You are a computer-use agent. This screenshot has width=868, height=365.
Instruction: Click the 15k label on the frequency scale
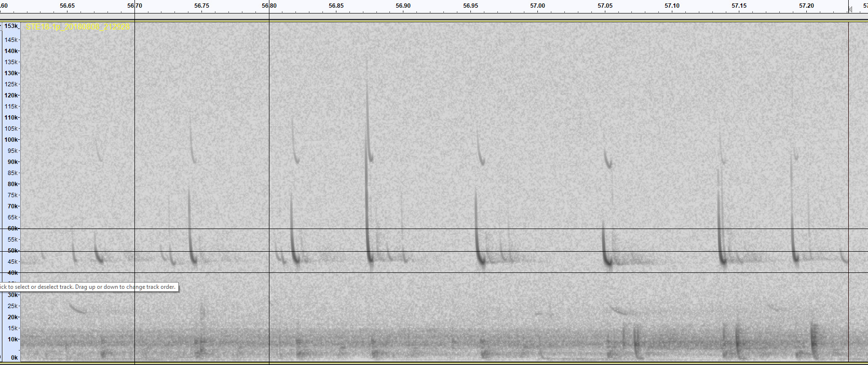coord(13,328)
